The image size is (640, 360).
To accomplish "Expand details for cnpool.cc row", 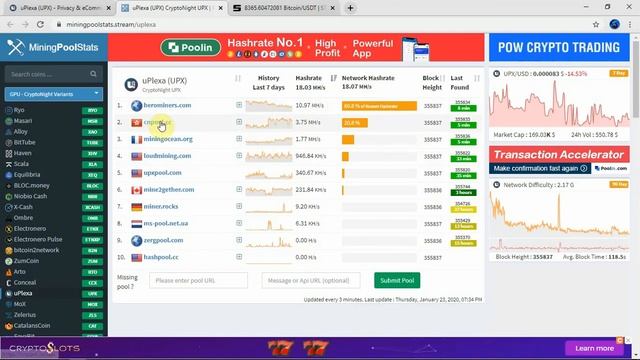I will point(239,122).
